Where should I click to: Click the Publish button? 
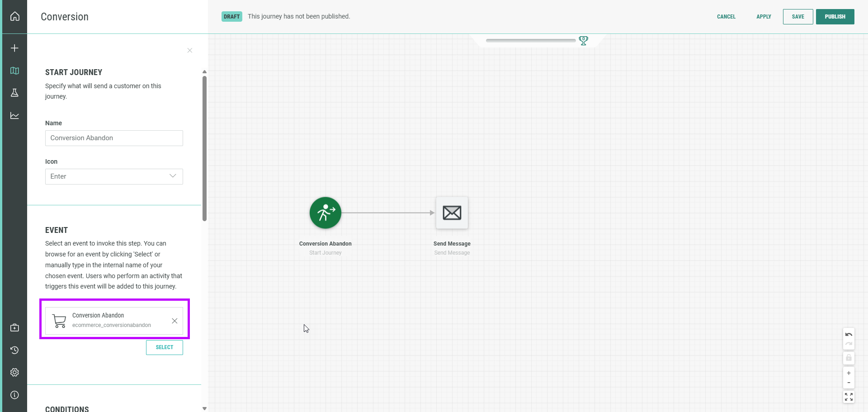pyautogui.click(x=835, y=17)
